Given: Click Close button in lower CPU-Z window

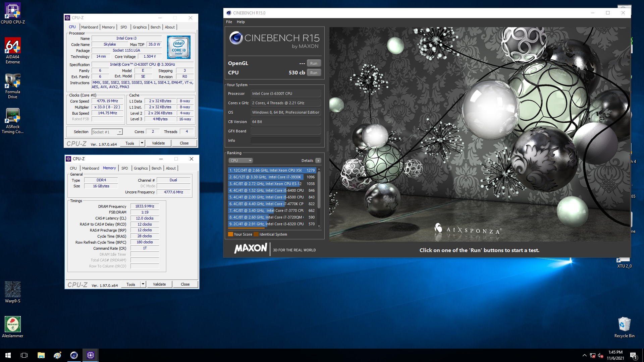Looking at the screenshot, I should (x=185, y=285).
